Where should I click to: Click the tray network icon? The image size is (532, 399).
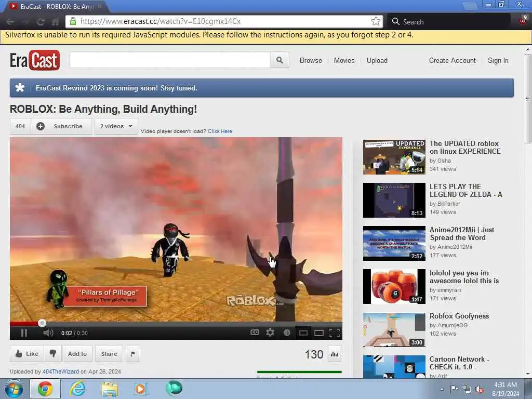click(x=467, y=389)
